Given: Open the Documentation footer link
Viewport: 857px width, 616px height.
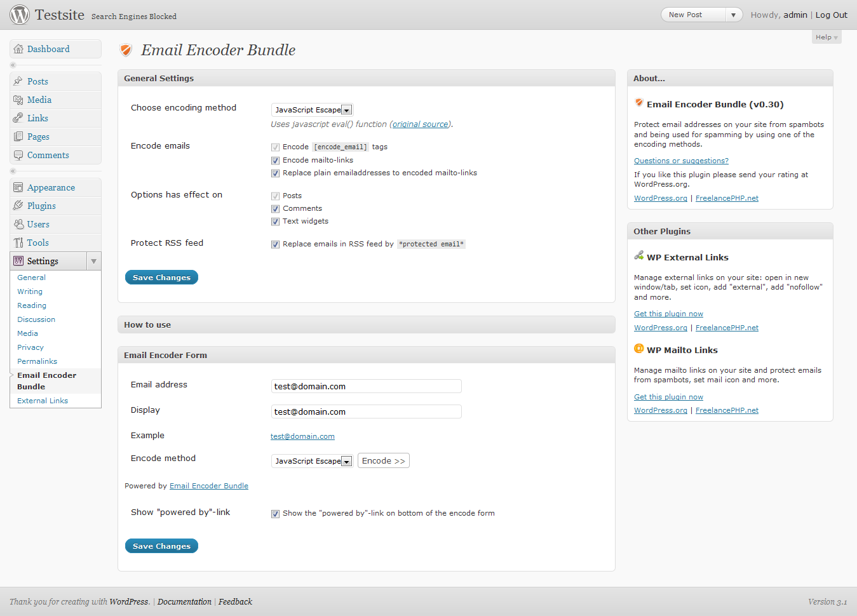Looking at the screenshot, I should (184, 601).
